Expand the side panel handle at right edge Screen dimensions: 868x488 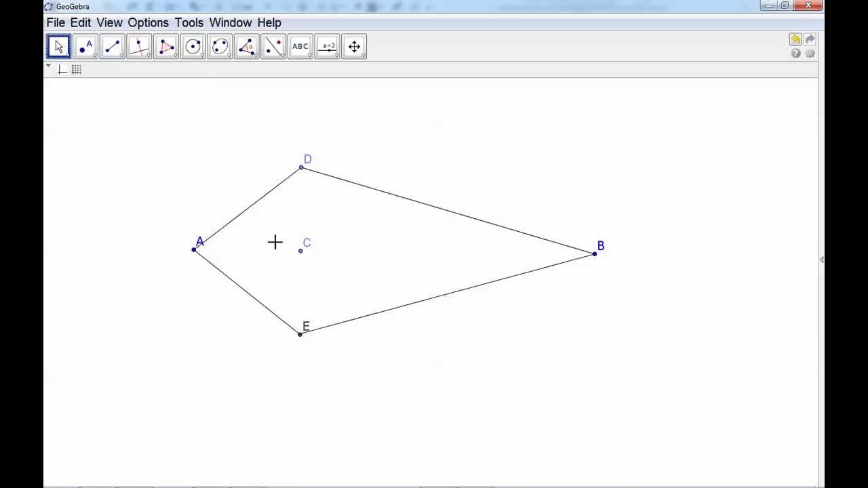pos(821,260)
